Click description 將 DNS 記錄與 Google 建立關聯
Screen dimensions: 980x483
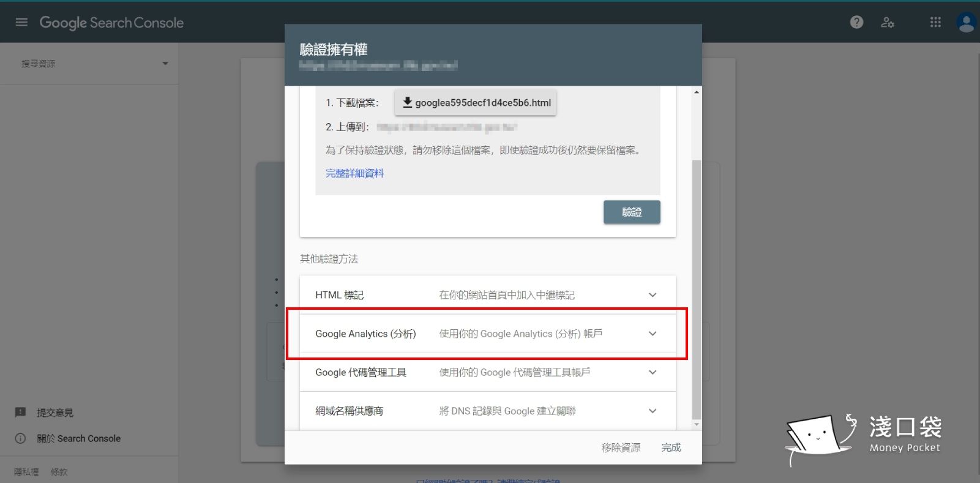pyautogui.click(x=507, y=411)
